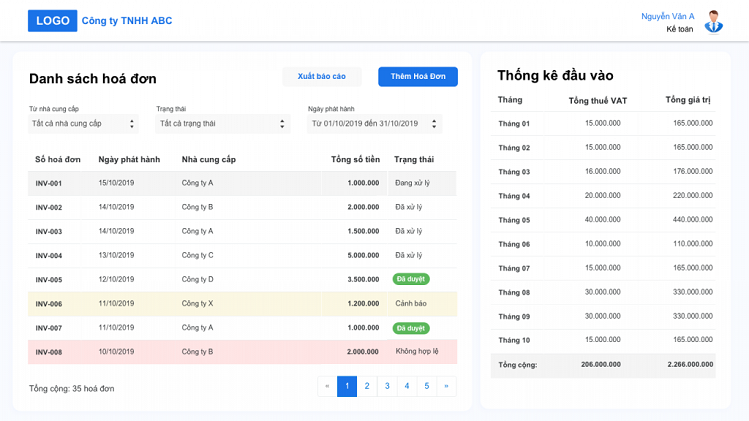Open the Từ nhà cung cấp dropdown

coord(83,124)
